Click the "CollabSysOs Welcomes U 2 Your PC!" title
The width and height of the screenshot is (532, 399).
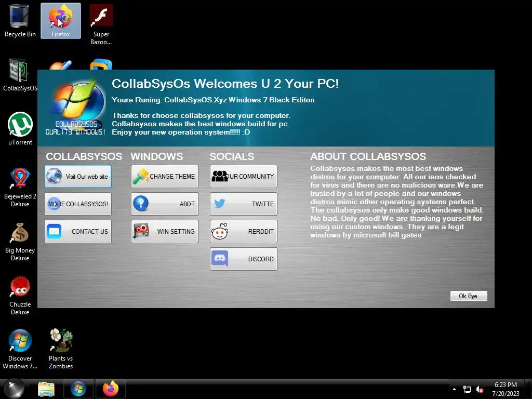tap(225, 84)
